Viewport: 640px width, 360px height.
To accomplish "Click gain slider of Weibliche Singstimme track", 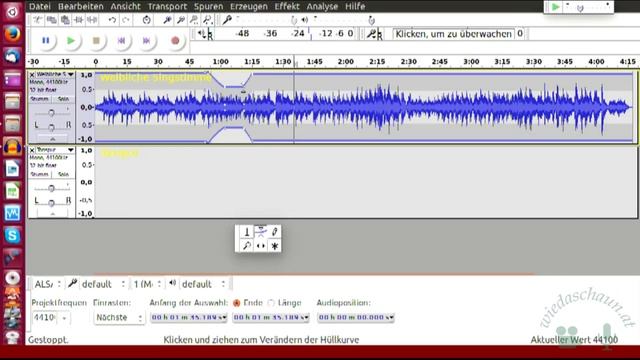I will tap(51, 112).
